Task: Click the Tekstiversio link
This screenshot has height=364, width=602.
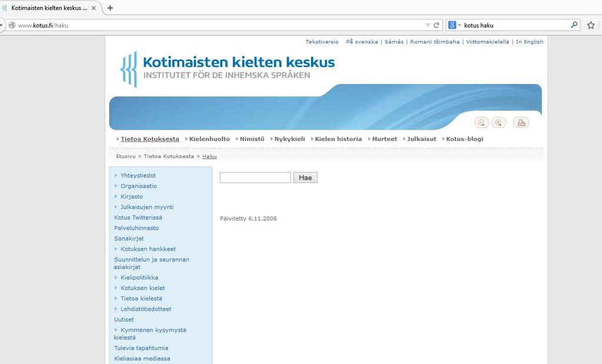Action: click(322, 42)
